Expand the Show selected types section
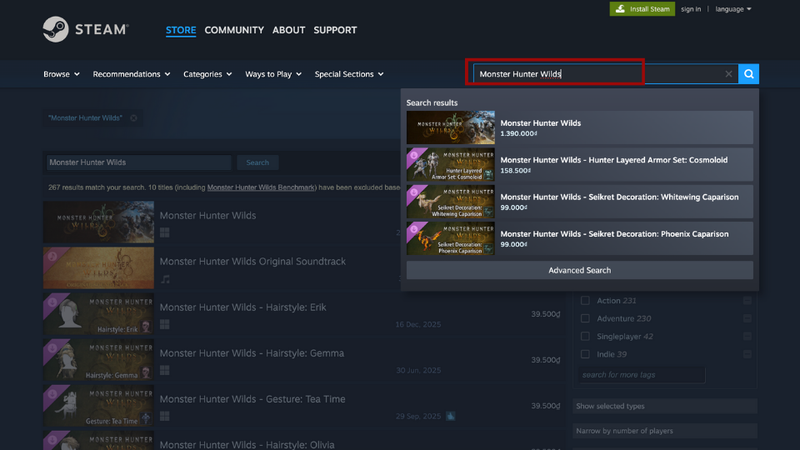Image resolution: width=800 pixels, height=450 pixels. [x=665, y=406]
